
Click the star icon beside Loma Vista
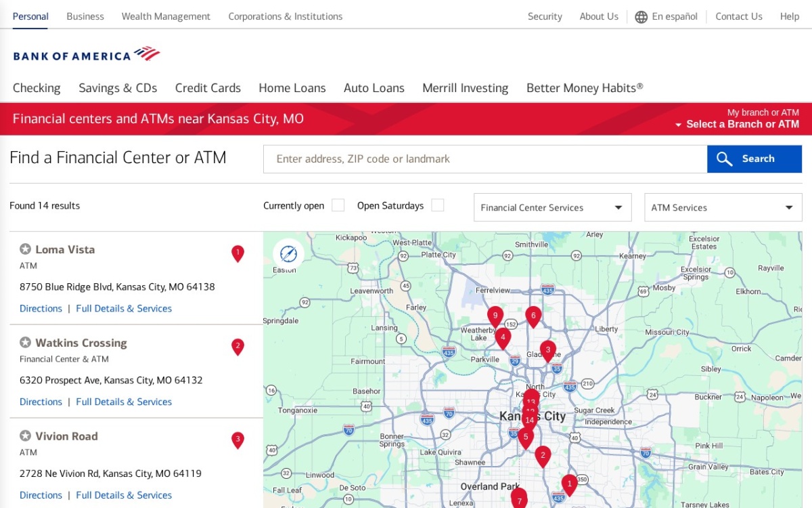pos(25,249)
